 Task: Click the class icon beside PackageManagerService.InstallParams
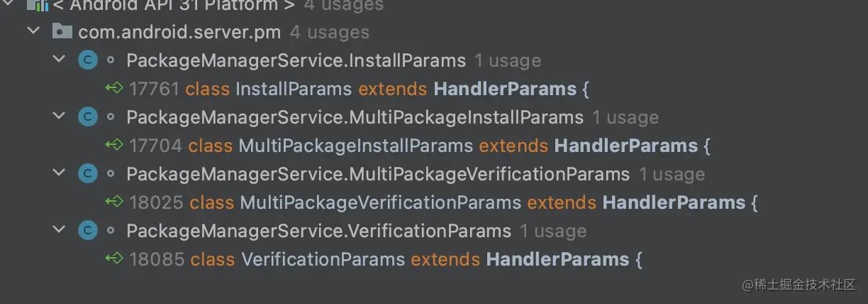pyautogui.click(x=87, y=60)
